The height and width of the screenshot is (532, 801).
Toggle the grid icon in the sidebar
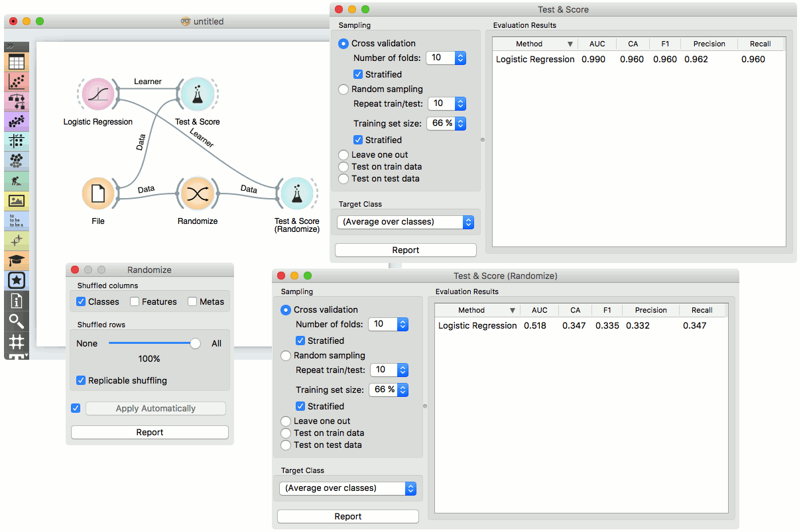[x=16, y=342]
